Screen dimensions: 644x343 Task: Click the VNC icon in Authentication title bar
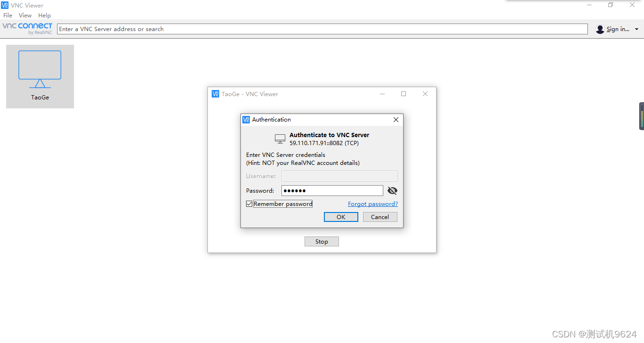coord(246,120)
